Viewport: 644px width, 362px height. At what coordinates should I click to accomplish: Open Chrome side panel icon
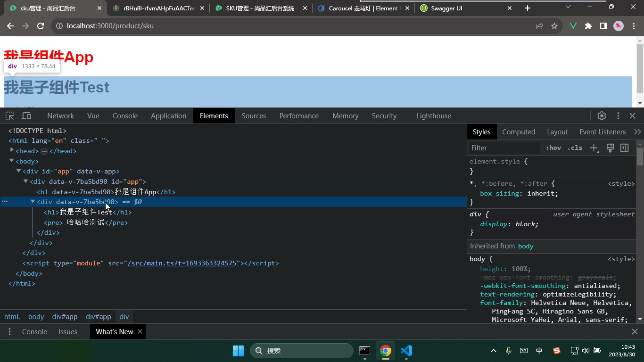click(603, 26)
